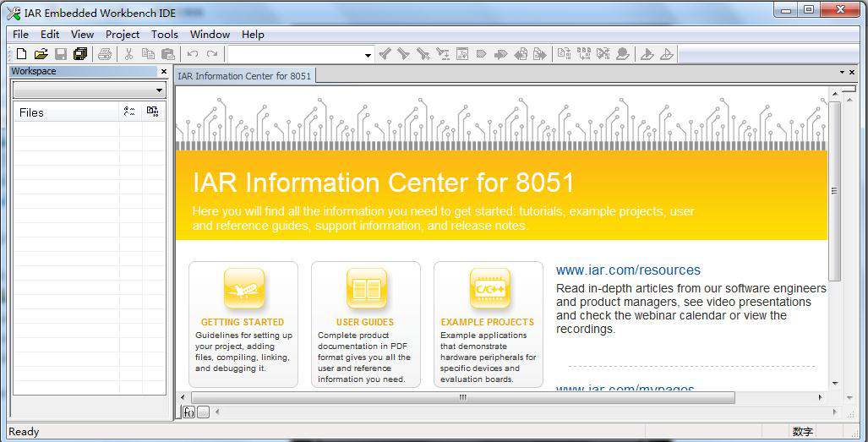Viewport: 868px width, 442px height.
Task: Open the Window menu
Action: [210, 35]
